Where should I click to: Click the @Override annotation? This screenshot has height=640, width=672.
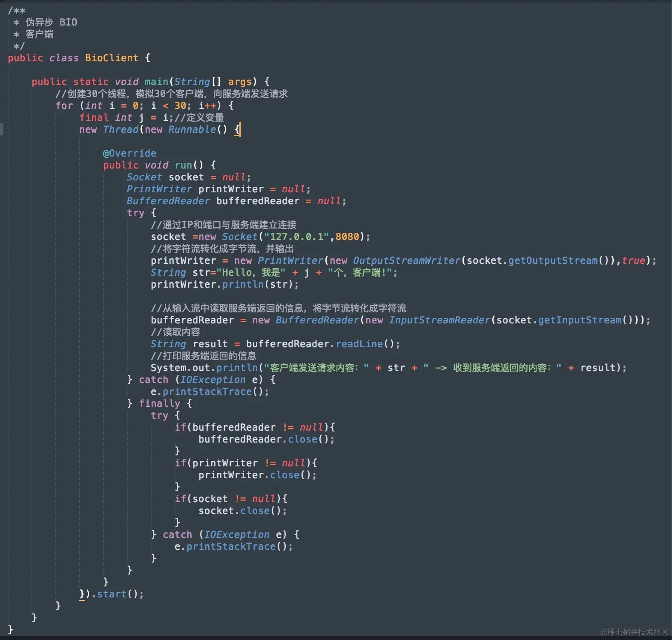(x=129, y=153)
